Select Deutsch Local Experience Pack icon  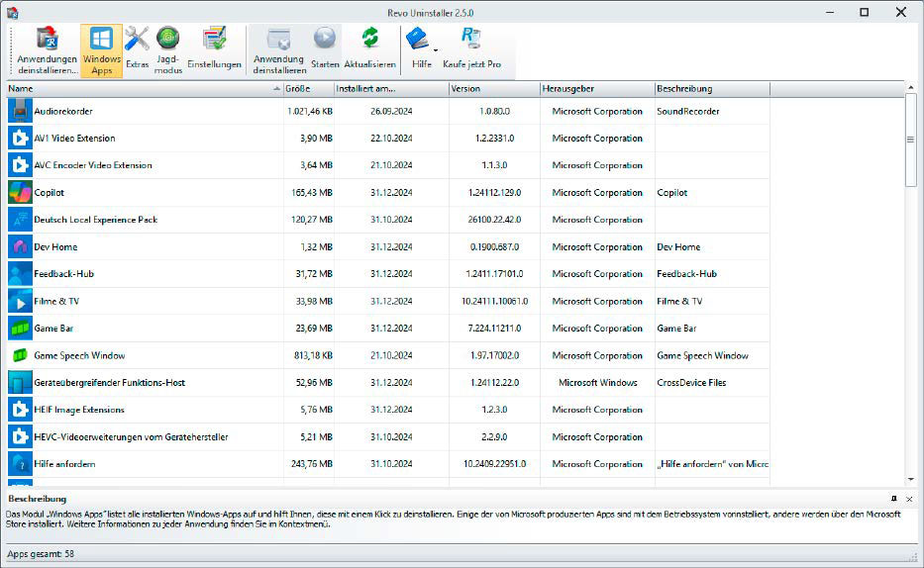[20, 220]
